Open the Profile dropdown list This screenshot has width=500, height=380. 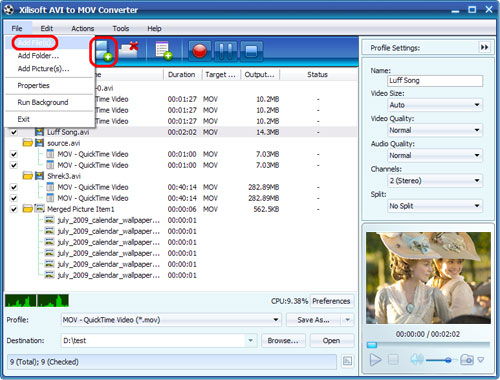(x=171, y=320)
